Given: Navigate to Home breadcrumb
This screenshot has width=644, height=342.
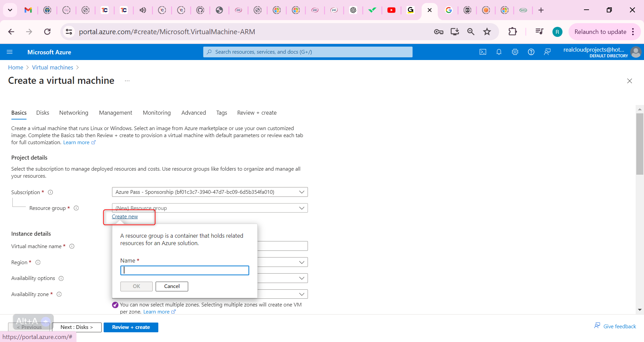Looking at the screenshot, I should tap(16, 67).
